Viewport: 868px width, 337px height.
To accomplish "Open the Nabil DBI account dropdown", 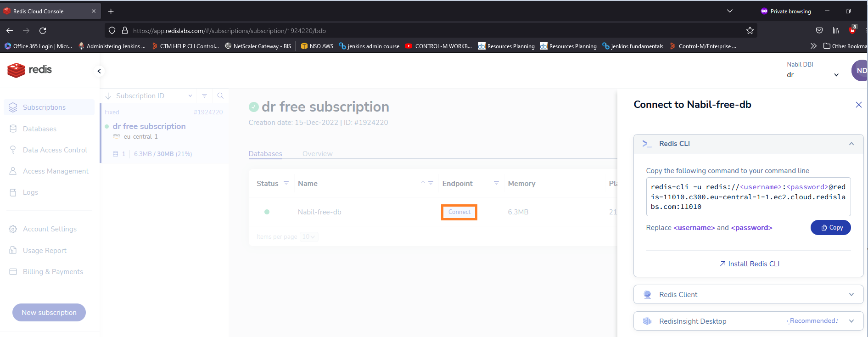I will click(x=836, y=75).
